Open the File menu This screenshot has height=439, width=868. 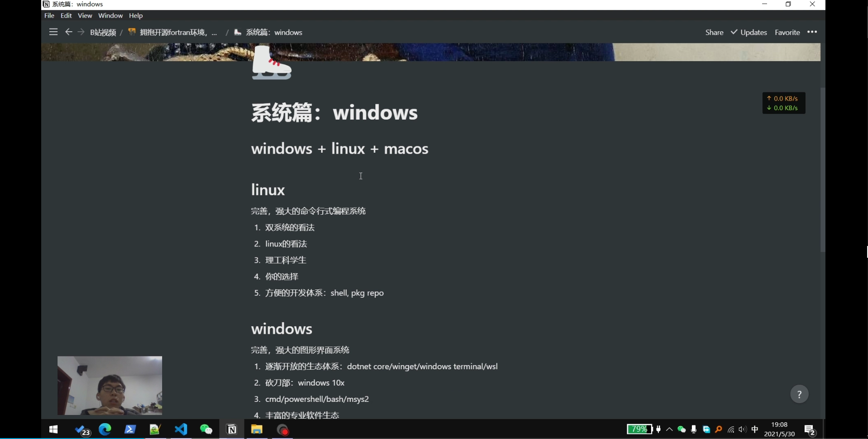tap(49, 15)
